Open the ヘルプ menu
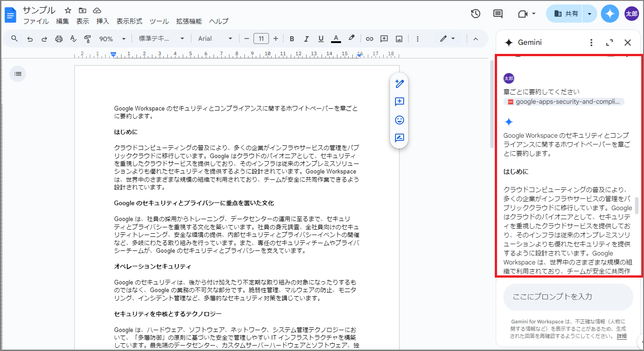The image size is (644, 351). pyautogui.click(x=219, y=21)
